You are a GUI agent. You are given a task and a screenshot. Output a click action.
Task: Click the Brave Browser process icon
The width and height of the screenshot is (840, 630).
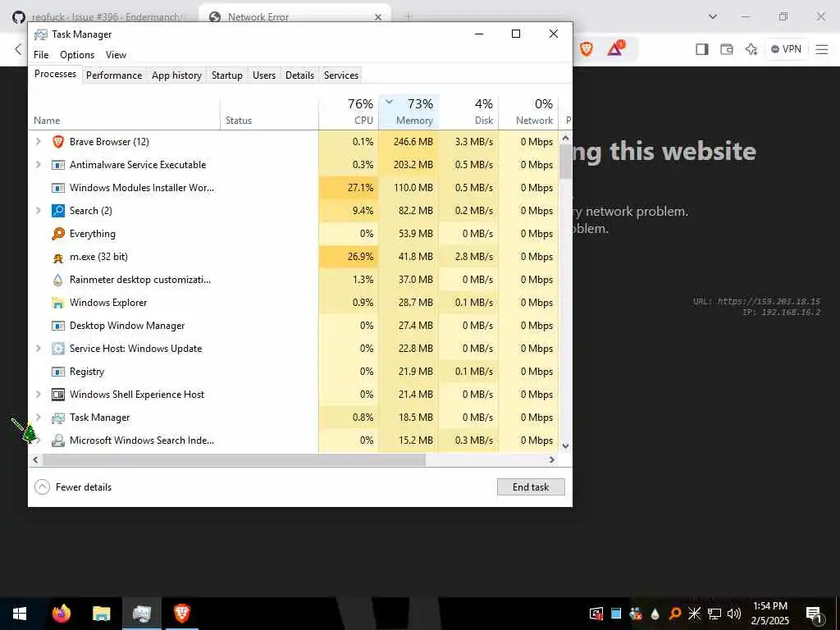[x=58, y=142]
